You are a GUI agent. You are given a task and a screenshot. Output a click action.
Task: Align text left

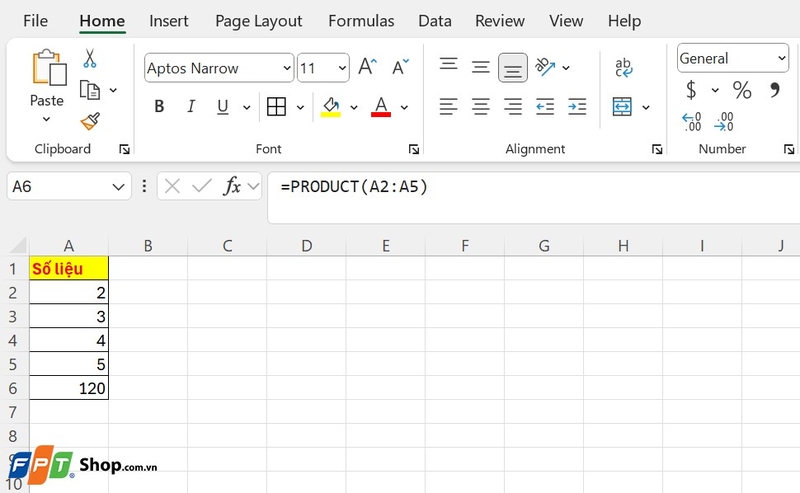tap(448, 107)
